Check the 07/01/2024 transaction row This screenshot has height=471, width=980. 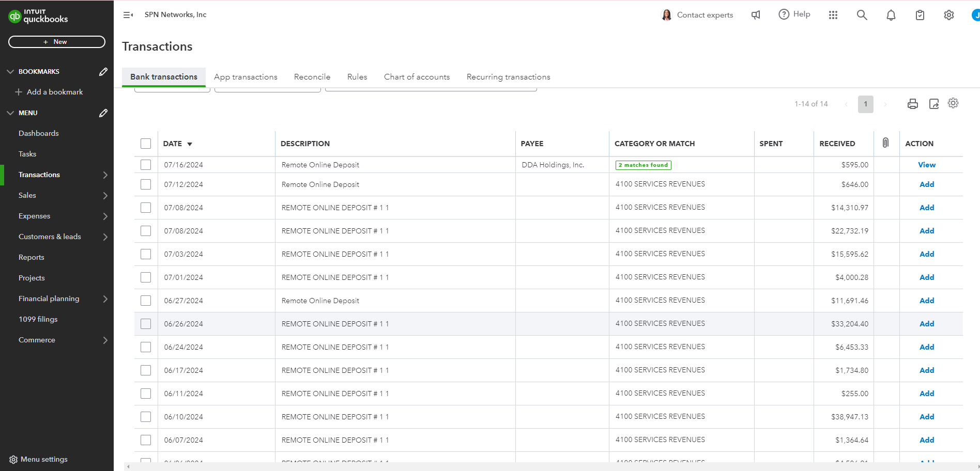pos(146,277)
